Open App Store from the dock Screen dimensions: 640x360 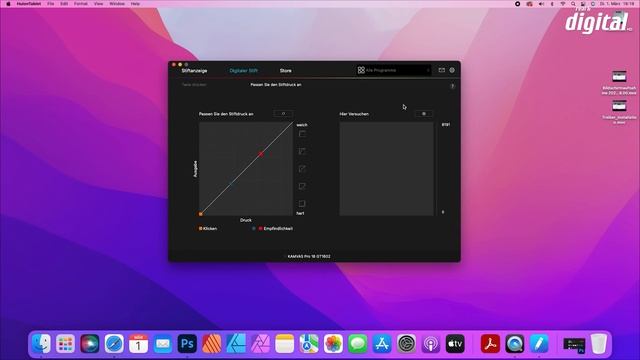pyautogui.click(x=382, y=344)
